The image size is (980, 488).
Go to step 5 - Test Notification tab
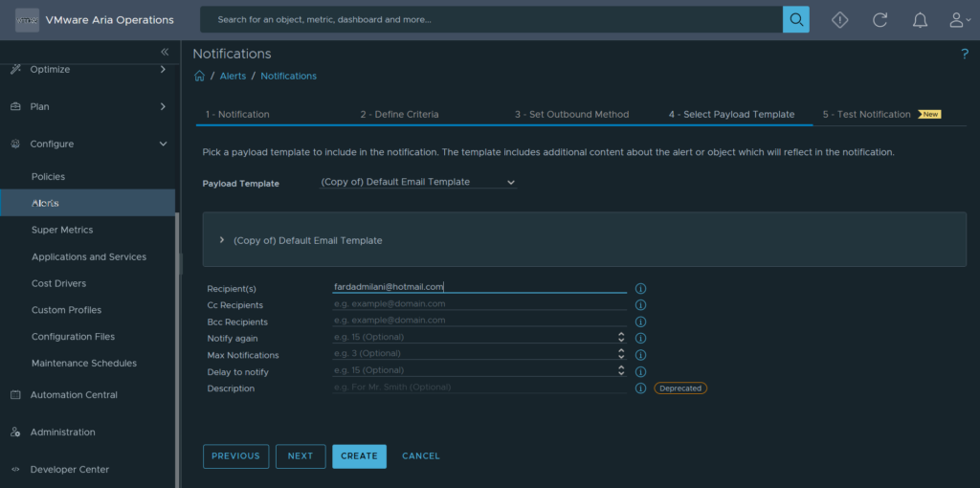866,115
